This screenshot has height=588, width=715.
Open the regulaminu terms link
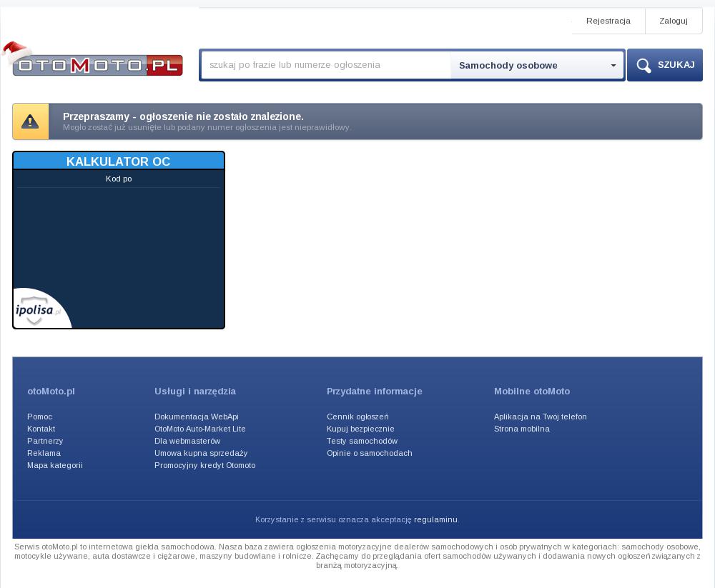coord(435,519)
